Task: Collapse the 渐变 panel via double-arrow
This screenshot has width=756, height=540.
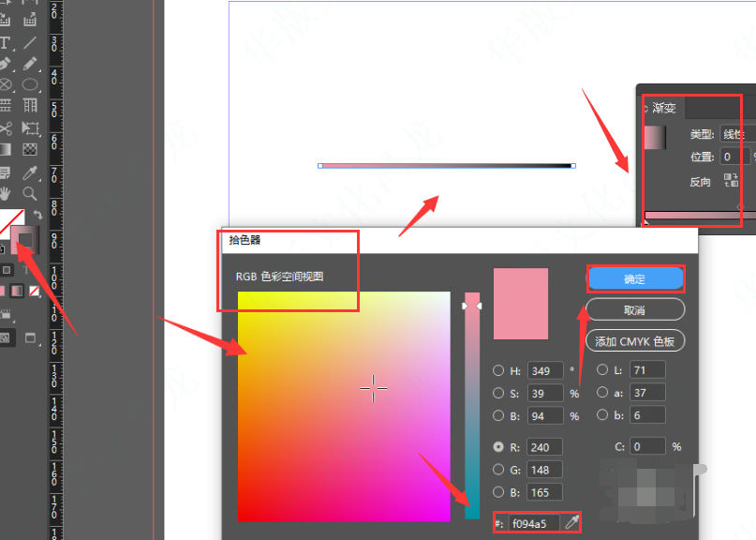Action: [x=646, y=109]
